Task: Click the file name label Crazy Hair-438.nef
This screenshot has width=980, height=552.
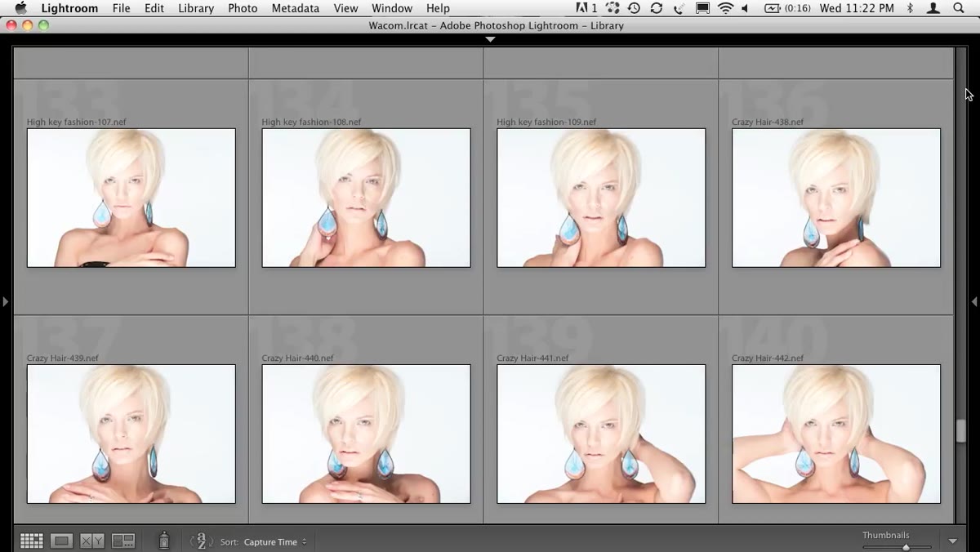Action: [768, 122]
